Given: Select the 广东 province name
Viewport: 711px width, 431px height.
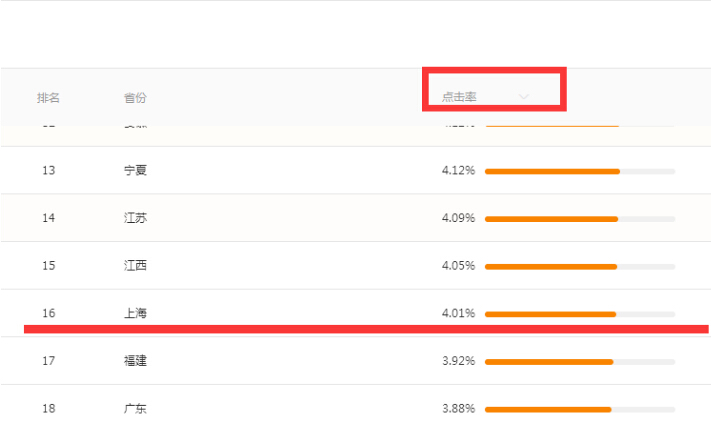Looking at the screenshot, I should click(135, 409).
